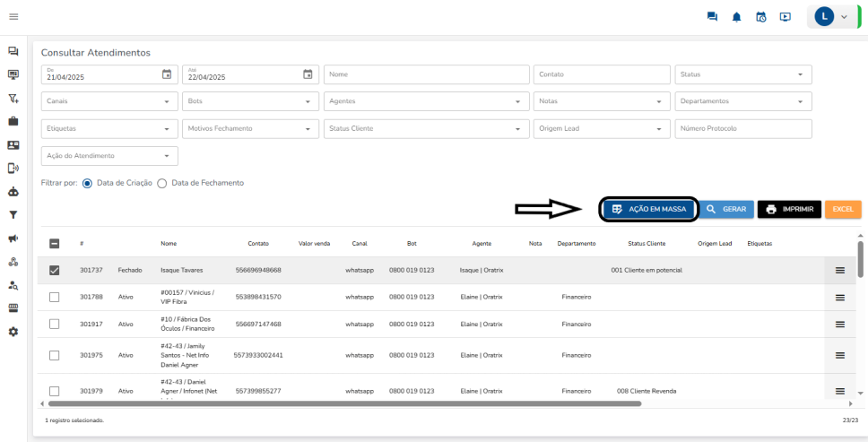Open the Departamentos dropdown

click(743, 101)
